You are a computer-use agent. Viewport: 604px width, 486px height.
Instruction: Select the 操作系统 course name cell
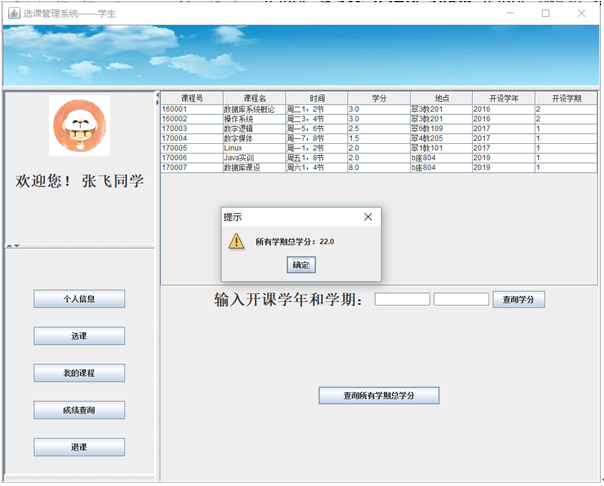coord(254,119)
